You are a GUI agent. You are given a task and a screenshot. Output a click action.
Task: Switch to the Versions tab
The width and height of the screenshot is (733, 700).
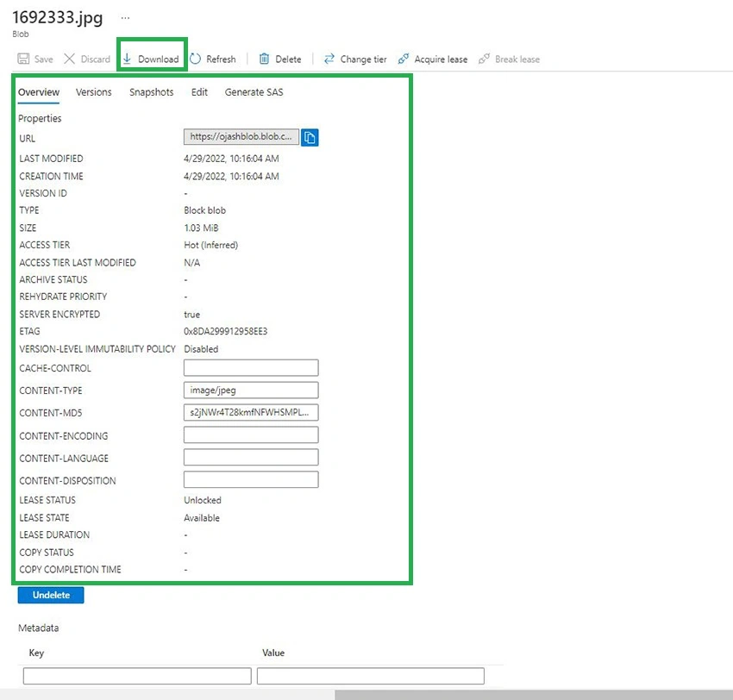(x=93, y=92)
